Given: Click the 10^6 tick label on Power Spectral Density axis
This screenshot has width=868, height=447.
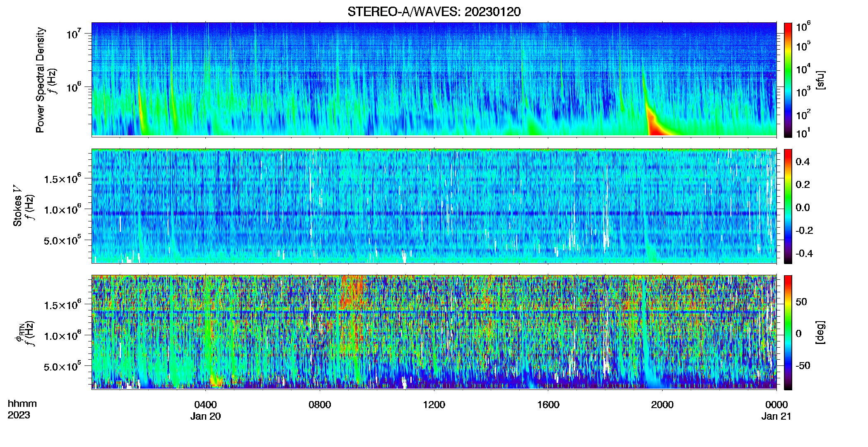Looking at the screenshot, I should [74, 87].
